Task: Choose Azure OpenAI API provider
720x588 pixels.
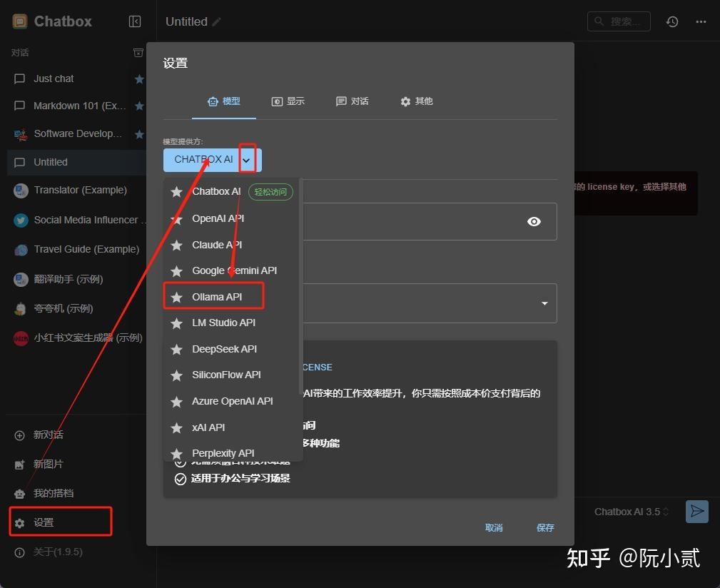Action: [x=231, y=401]
